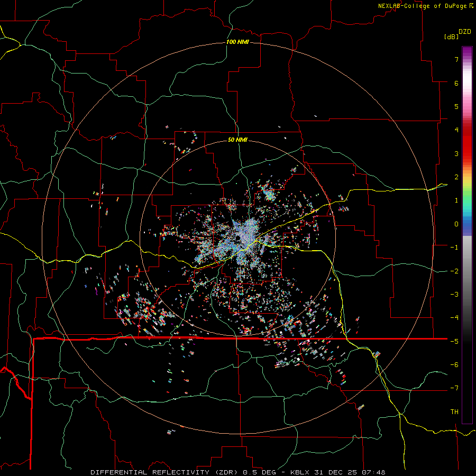Click the -1 value on color scale
The height and width of the screenshot is (476, 476).
(454, 248)
